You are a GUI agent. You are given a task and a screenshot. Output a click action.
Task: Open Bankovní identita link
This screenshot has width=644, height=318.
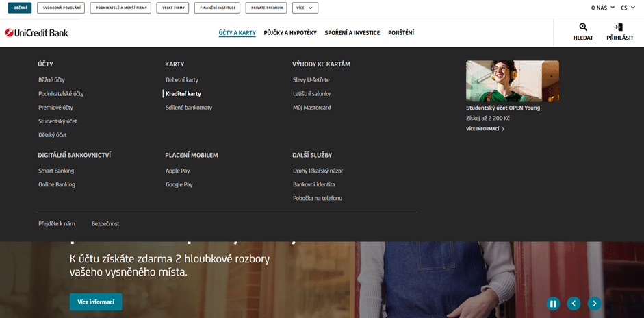[314, 184]
